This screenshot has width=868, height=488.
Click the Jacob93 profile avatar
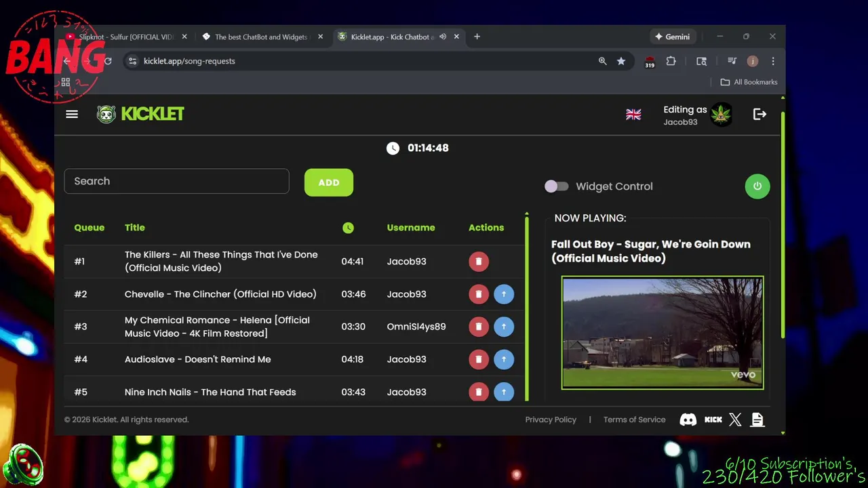[721, 115]
